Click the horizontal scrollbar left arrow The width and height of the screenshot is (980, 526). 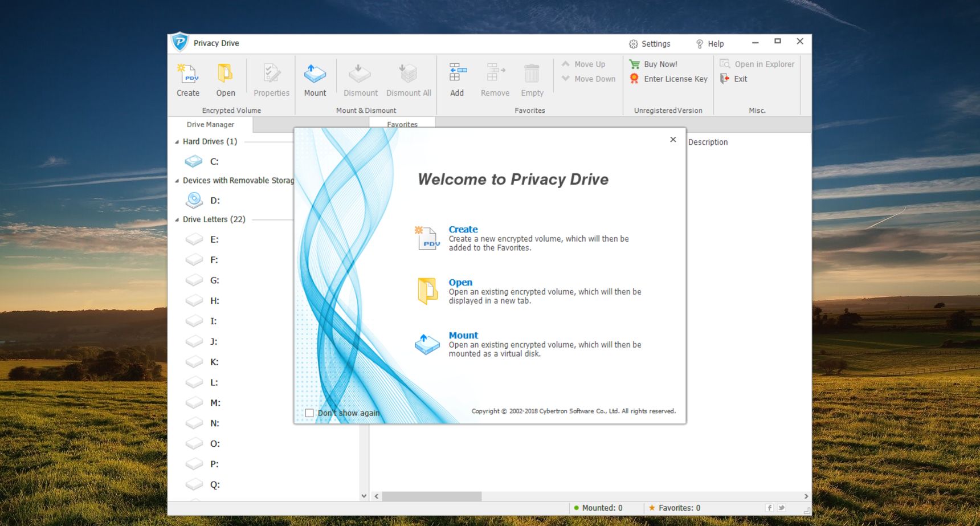377,496
